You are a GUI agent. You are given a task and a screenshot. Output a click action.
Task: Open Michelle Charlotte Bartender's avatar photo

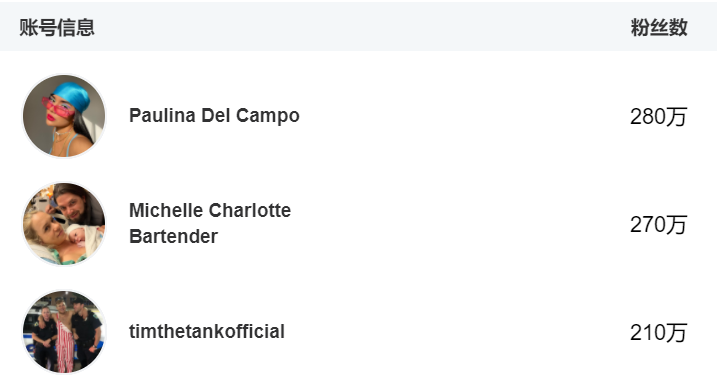pyautogui.click(x=64, y=224)
